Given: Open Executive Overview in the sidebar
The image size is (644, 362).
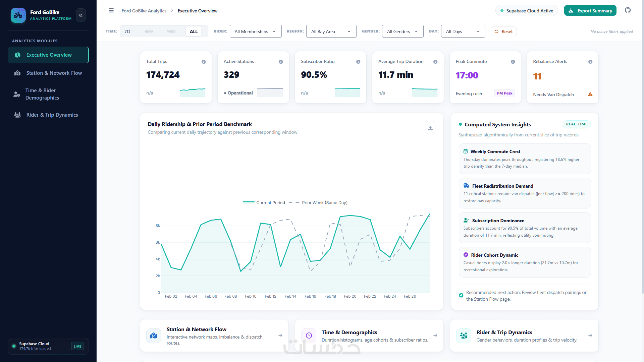Looking at the screenshot, I should tap(48, 55).
